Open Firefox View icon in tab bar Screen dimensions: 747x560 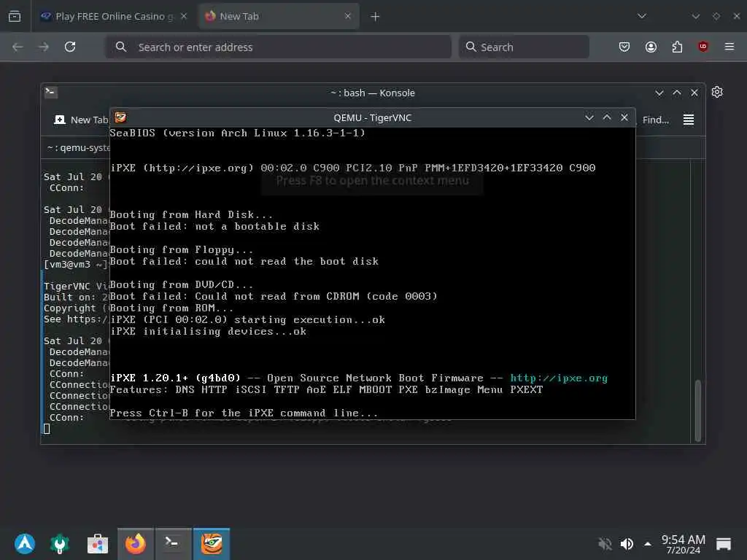point(15,16)
